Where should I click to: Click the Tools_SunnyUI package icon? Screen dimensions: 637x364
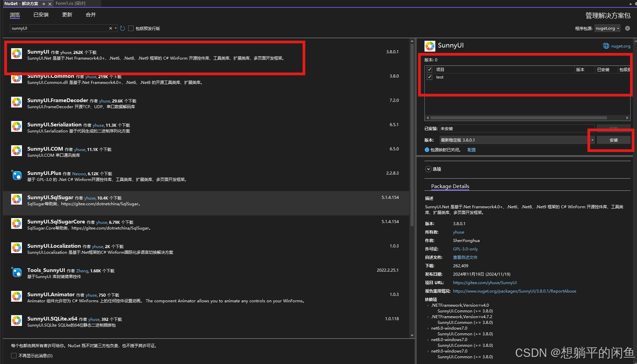(x=17, y=272)
